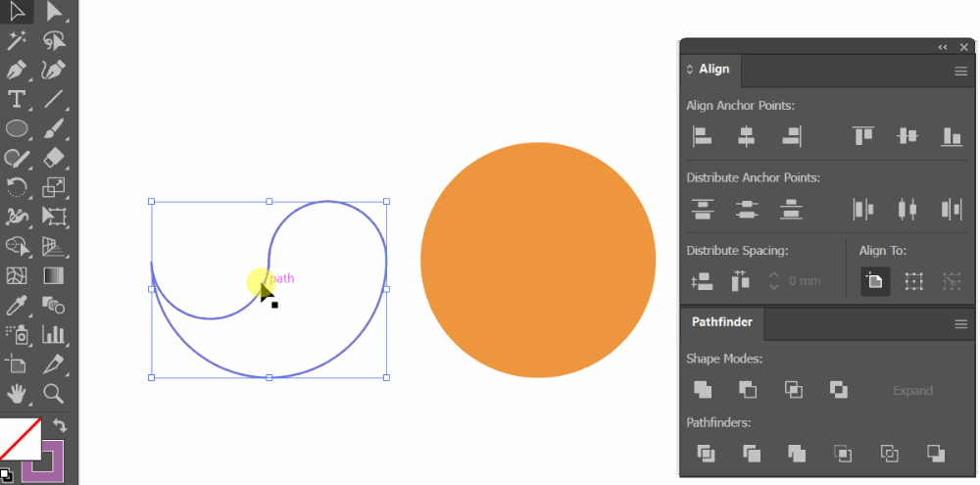
Task: Click Vertical Distribute Bottom
Action: click(791, 209)
